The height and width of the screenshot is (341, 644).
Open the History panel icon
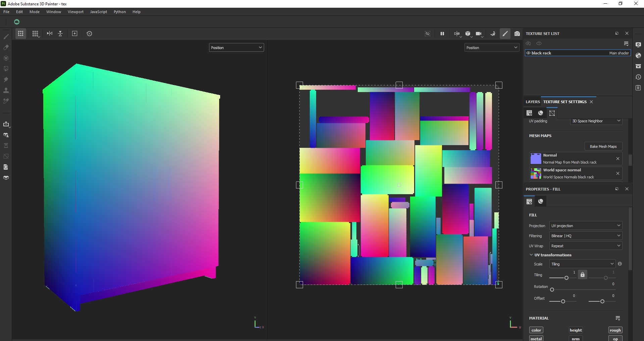638,77
